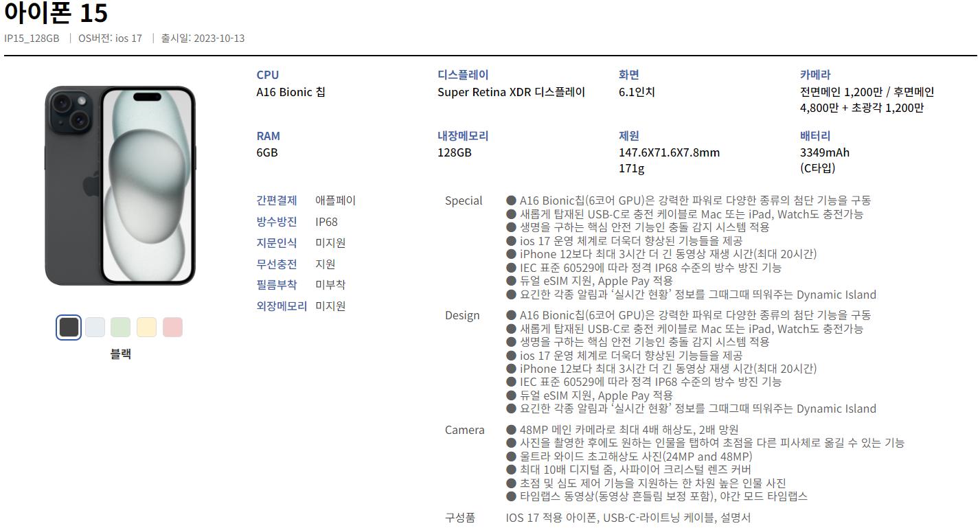Image resolution: width=980 pixels, height=528 pixels.
Task: Click the 블랙 selected color name
Action: 121,354
